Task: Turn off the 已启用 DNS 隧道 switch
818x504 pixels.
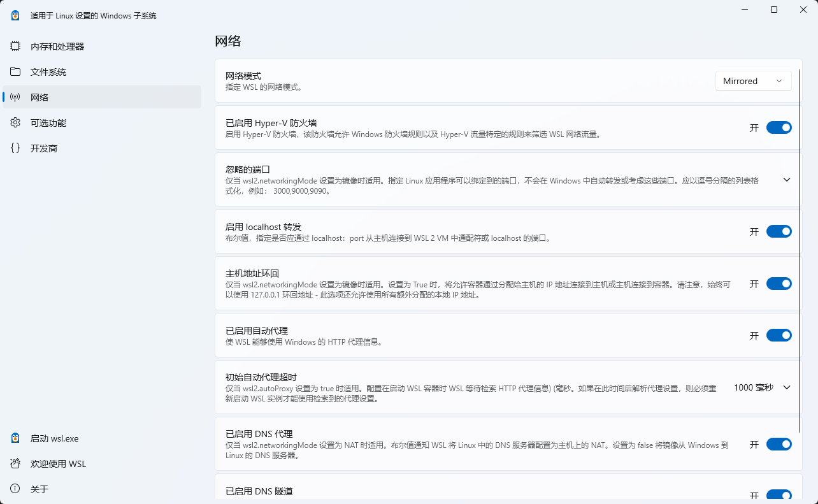Action: (779, 496)
